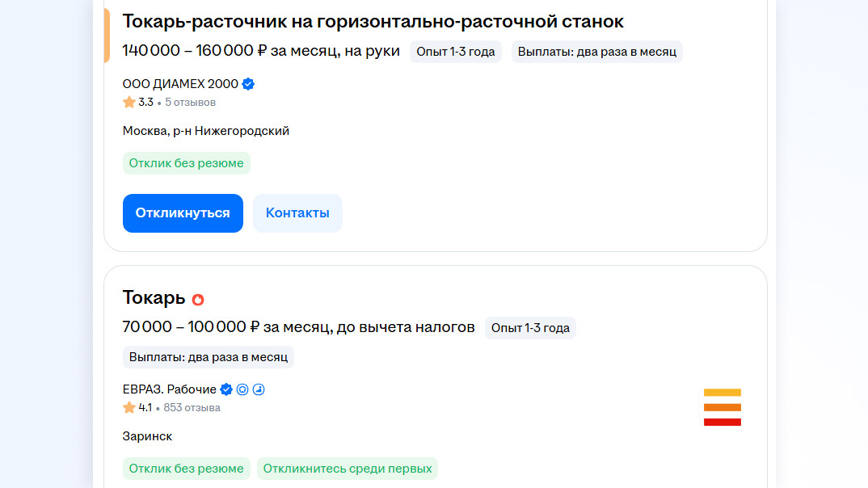
Task: Click the verified checkmark next to ООО ДИАМЕХ 2000
Action: 249,84
